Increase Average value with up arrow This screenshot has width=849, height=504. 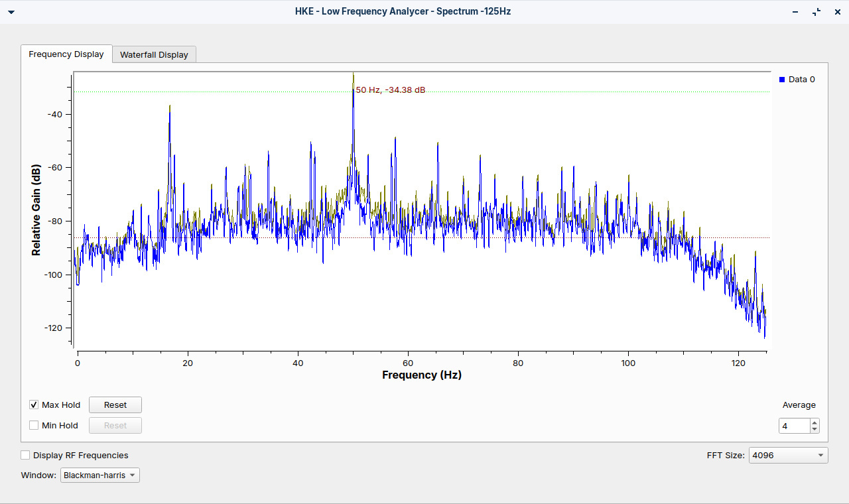tap(815, 422)
